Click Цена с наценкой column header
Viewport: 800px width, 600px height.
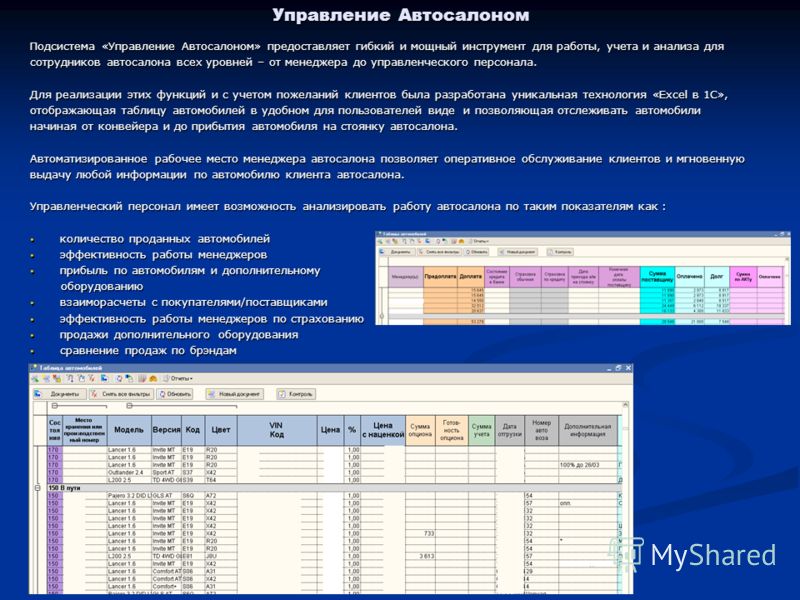(x=383, y=430)
